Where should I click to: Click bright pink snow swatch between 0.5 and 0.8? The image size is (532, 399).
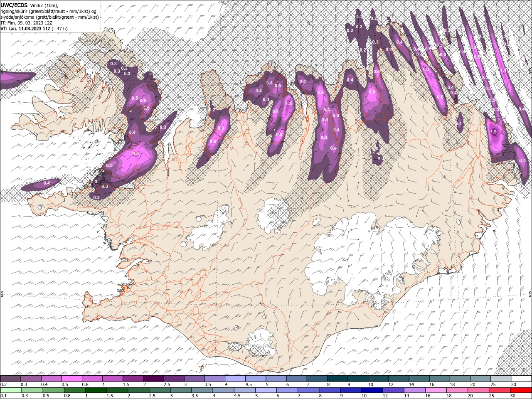[72, 379]
